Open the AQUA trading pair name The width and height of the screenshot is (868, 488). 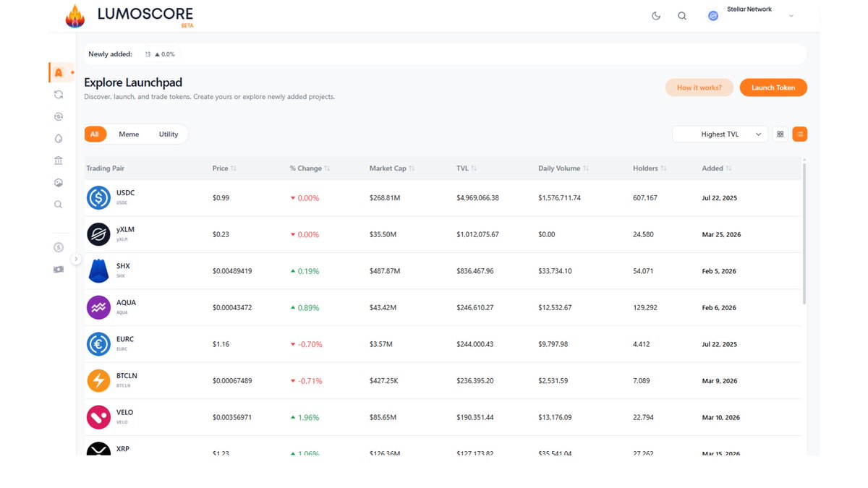click(126, 302)
